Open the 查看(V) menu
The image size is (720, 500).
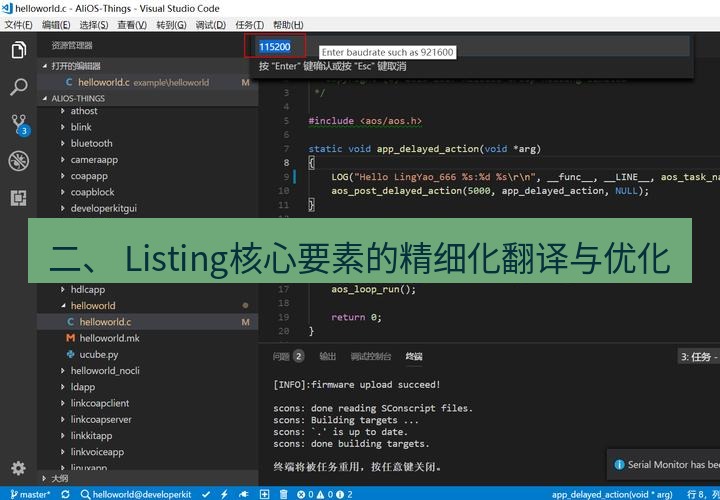pyautogui.click(x=132, y=25)
